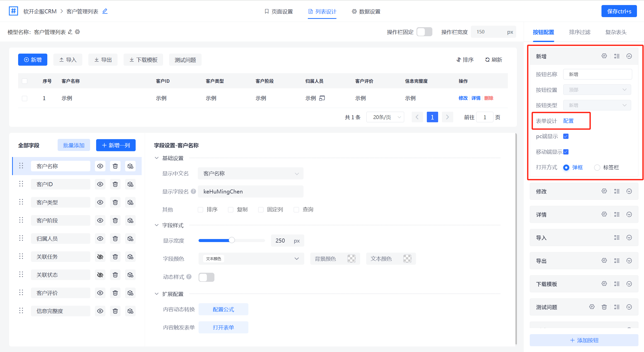
Task: Click model name edit pencil icon
Action: (70, 32)
